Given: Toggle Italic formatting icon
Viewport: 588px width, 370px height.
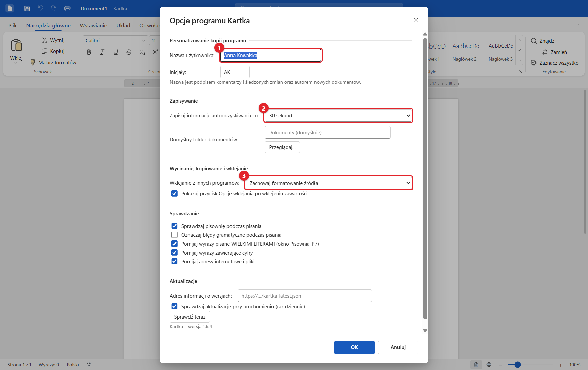Looking at the screenshot, I should coord(102,52).
